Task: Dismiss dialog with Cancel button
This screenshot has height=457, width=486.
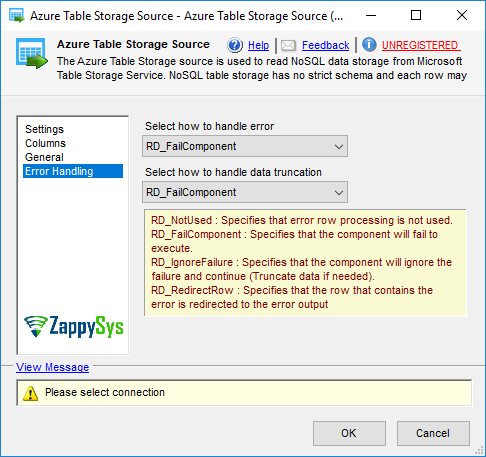Action: tap(433, 433)
